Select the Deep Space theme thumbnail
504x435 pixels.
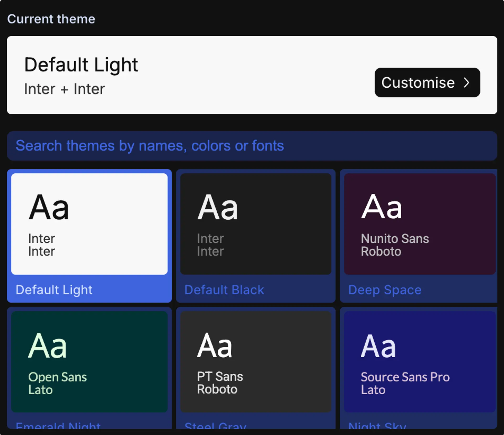(x=419, y=224)
